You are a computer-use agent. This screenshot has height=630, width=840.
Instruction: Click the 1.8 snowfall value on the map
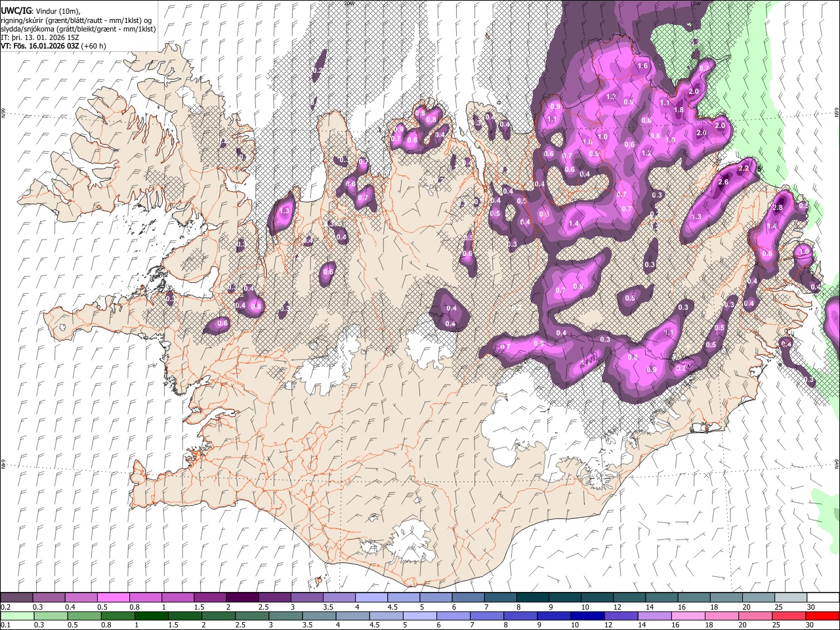679,110
